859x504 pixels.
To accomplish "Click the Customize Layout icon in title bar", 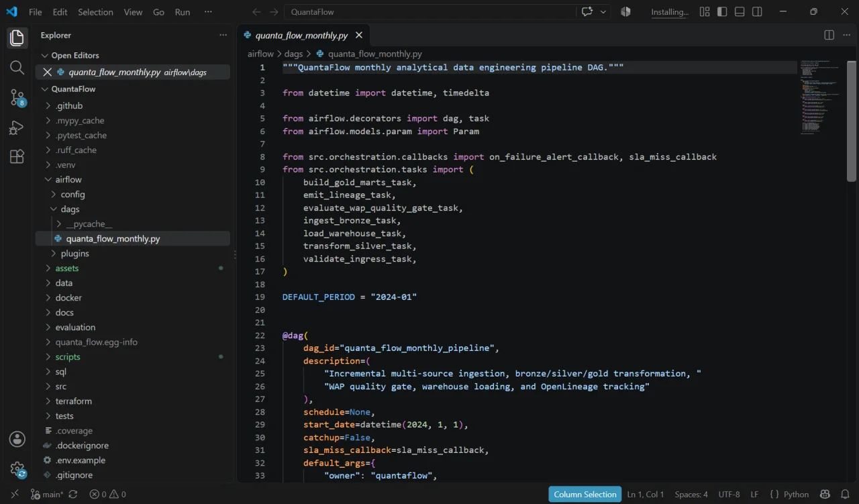I will pyautogui.click(x=705, y=12).
